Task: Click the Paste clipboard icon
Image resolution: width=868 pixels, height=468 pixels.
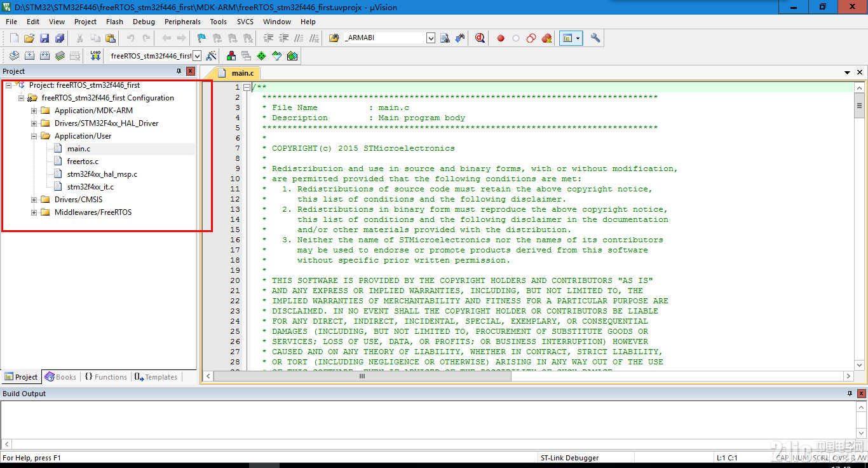Action: (x=111, y=38)
